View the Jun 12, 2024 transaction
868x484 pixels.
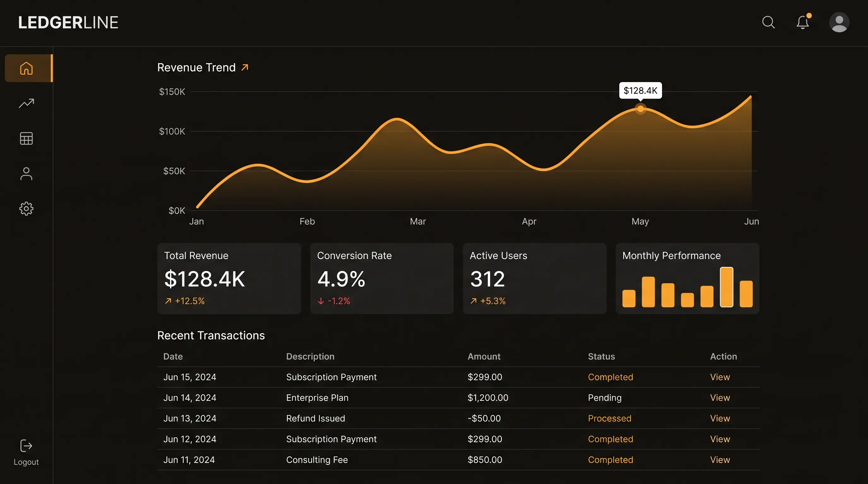coord(720,439)
